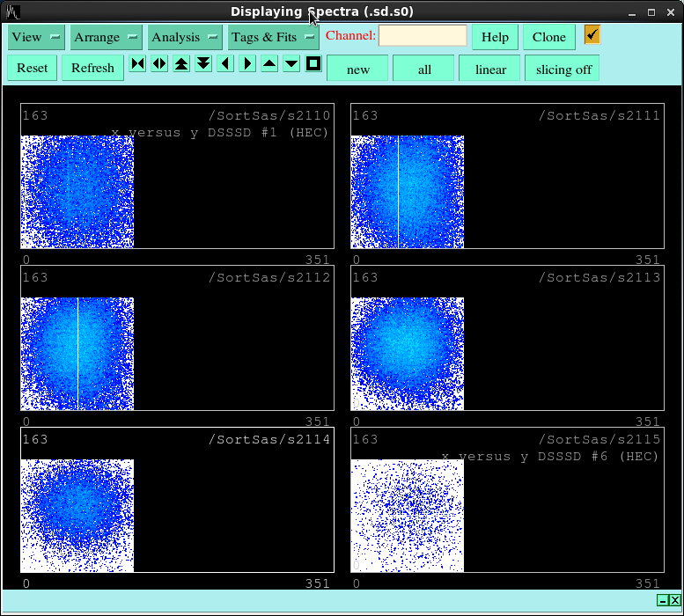The image size is (684, 616).
Task: Click the 163 value in s2113 panel
Action: click(365, 277)
